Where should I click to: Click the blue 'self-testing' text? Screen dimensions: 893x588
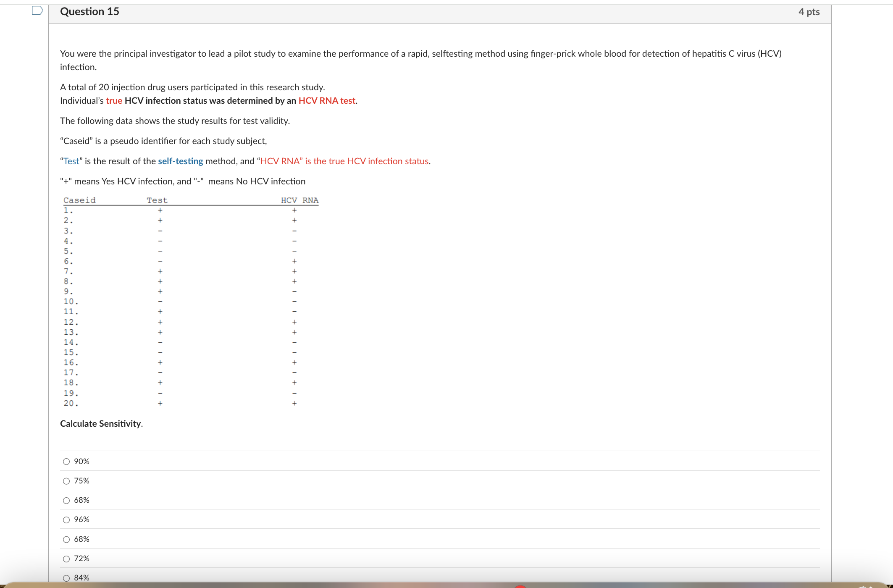click(180, 161)
